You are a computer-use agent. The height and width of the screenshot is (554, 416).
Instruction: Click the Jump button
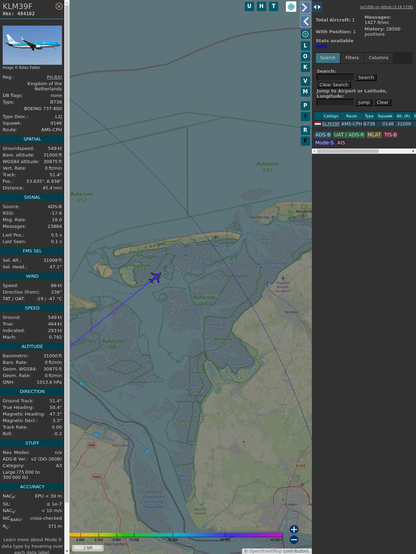pos(364,102)
